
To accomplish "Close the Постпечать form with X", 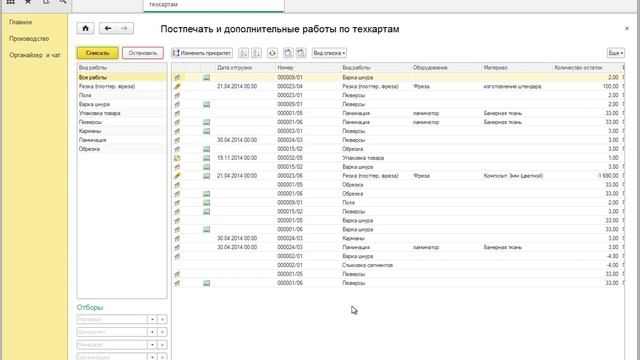I will click(627, 28).
